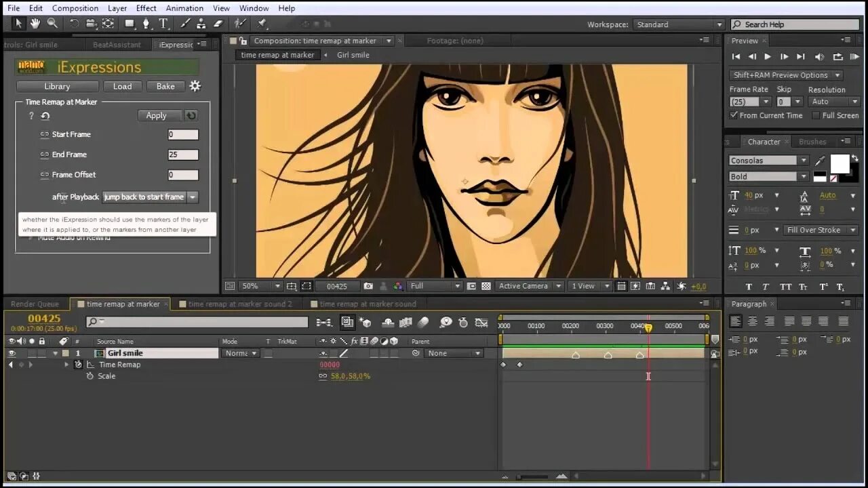The height and width of the screenshot is (488, 868).
Task: Click the white fill color swatch
Action: pyautogui.click(x=840, y=164)
